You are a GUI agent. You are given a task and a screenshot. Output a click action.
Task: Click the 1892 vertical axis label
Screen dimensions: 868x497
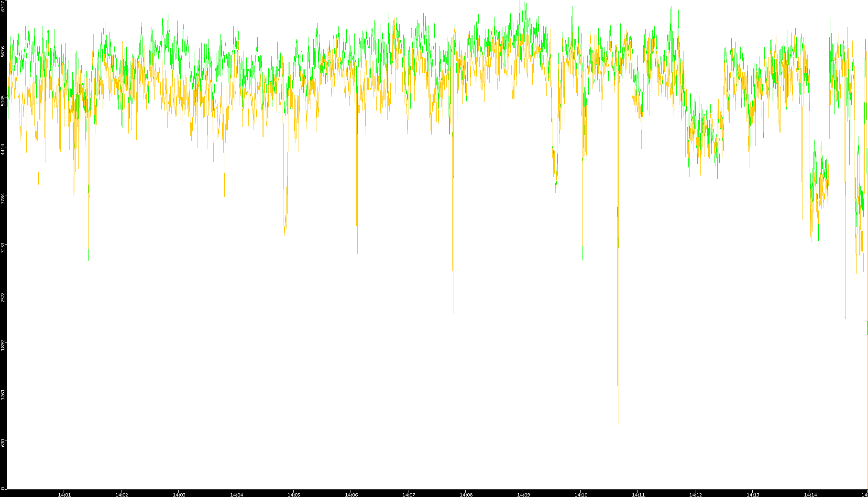pos(3,345)
